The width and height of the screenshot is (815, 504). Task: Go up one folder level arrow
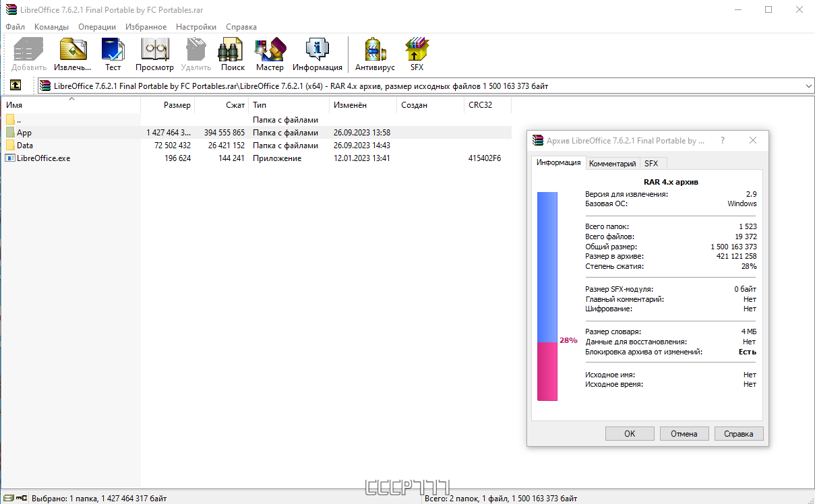coord(15,86)
